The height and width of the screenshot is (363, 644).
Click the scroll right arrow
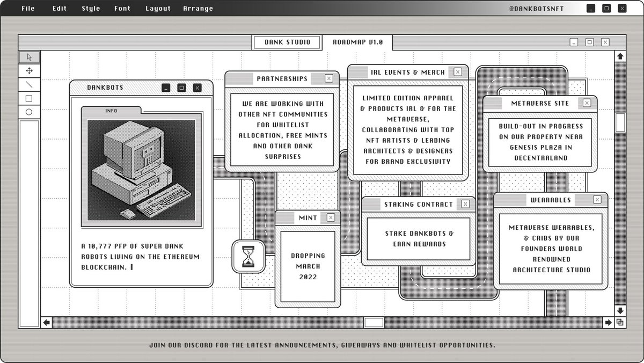[x=608, y=322]
